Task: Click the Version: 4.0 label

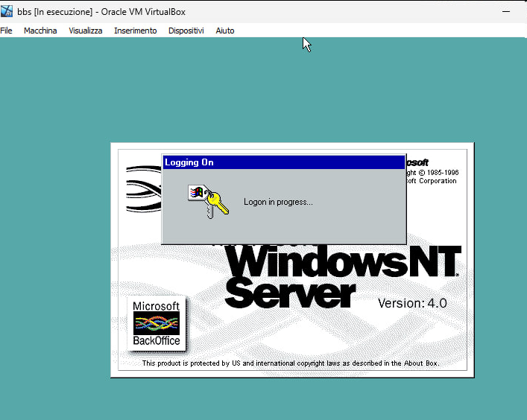Action: pyautogui.click(x=412, y=303)
